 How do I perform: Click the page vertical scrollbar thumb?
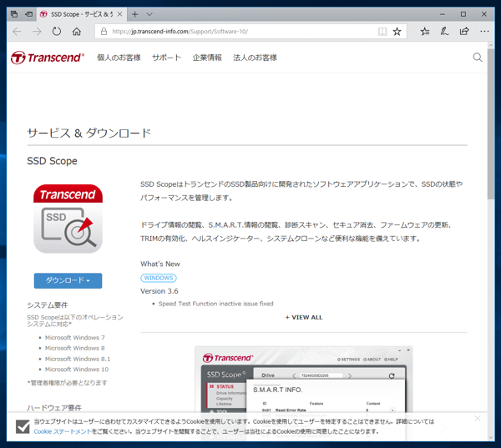[x=491, y=124]
